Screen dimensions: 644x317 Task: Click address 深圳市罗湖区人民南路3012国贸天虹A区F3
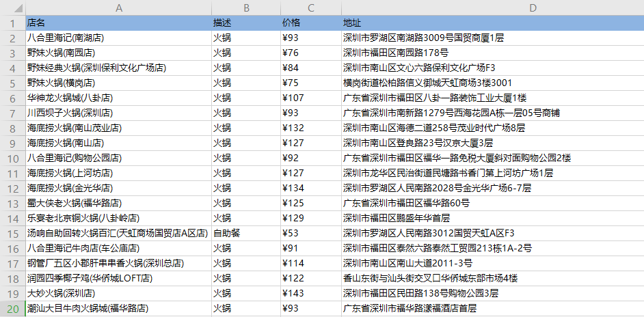(x=492, y=234)
